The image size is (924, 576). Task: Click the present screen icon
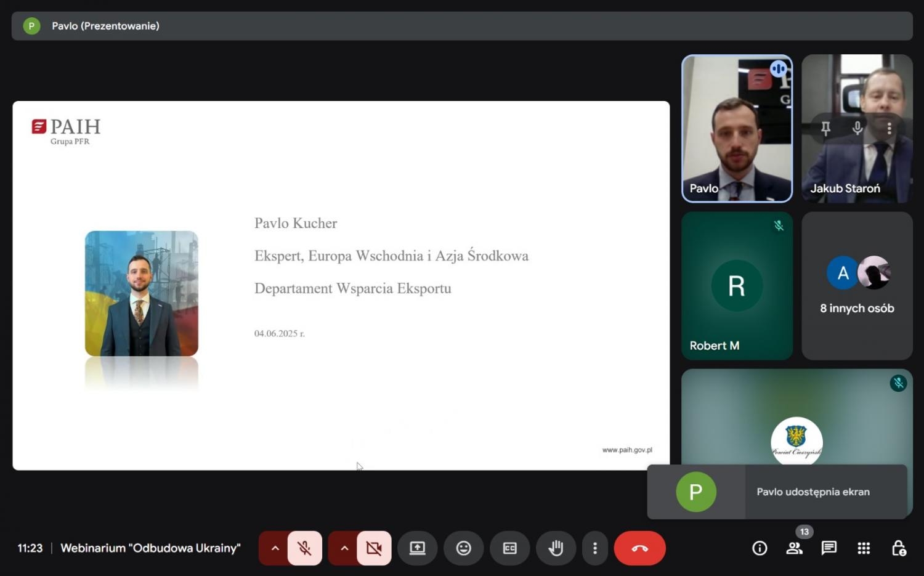417,548
